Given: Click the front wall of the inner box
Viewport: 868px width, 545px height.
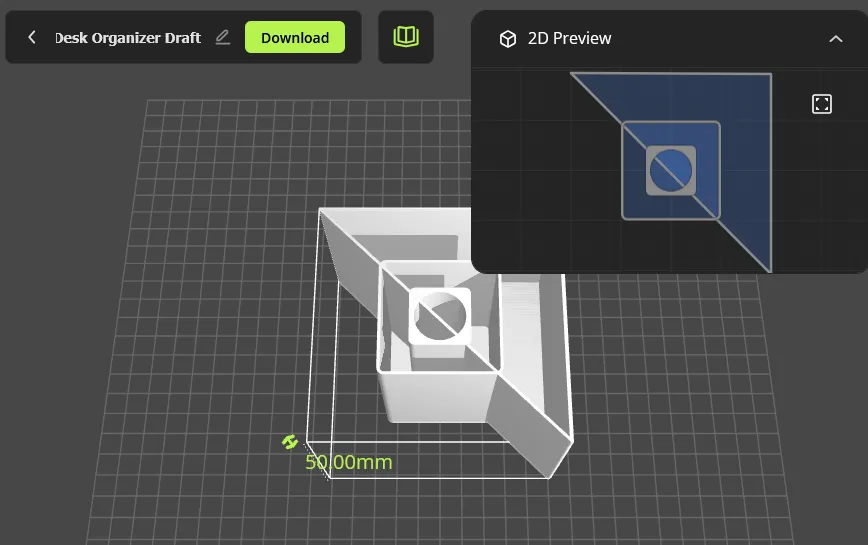Looking at the screenshot, I should coord(437,397).
